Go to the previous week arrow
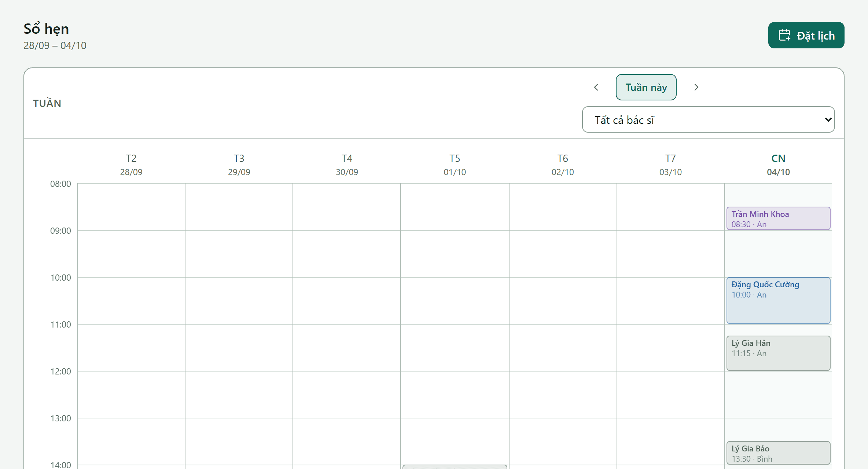Viewport: 868px width, 469px height. (x=596, y=87)
